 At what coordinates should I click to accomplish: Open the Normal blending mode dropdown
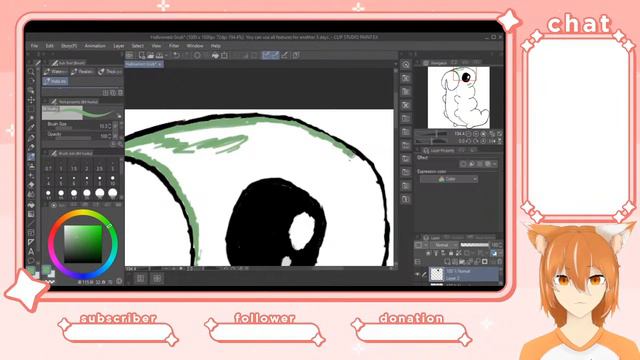point(444,245)
